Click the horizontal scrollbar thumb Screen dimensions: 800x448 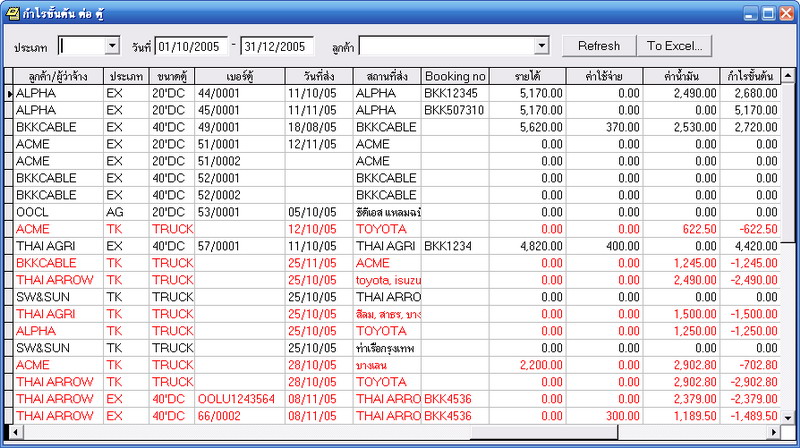pyautogui.click(x=544, y=432)
